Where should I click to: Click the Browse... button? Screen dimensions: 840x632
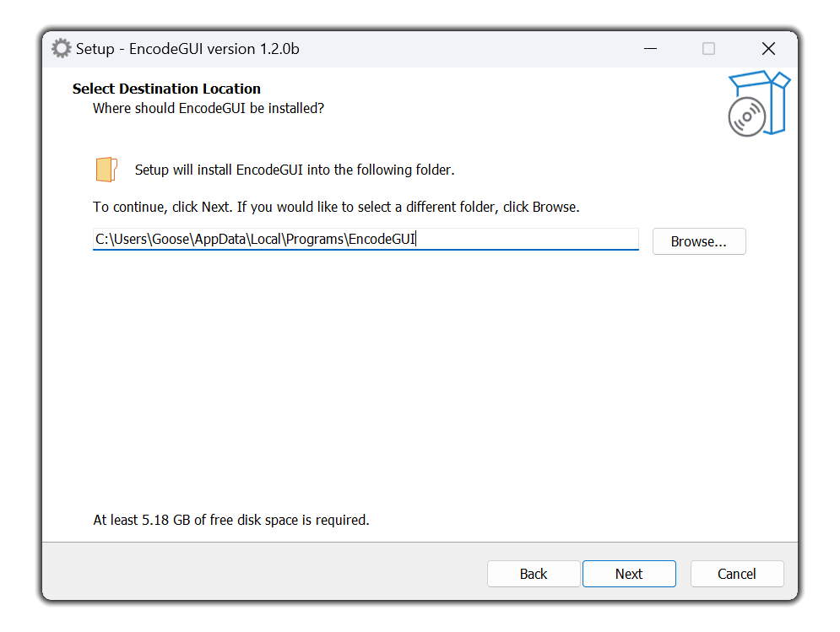698,241
